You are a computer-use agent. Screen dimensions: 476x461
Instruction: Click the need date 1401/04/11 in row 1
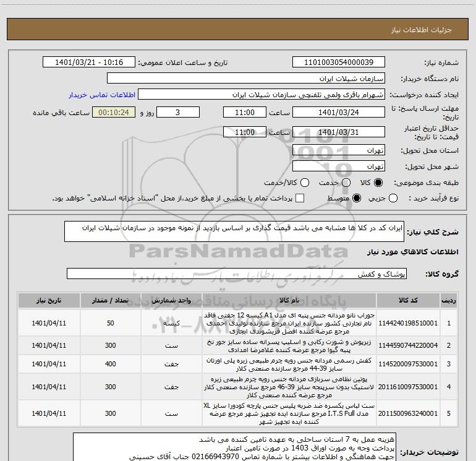tap(49, 323)
